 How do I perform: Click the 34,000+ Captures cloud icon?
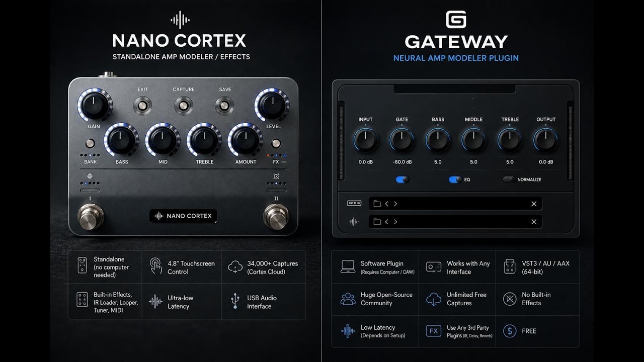235,267
